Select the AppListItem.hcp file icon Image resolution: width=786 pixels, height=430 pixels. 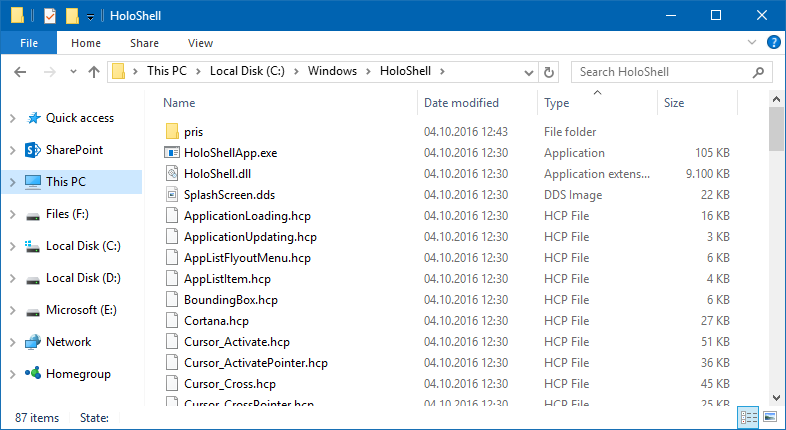pyautogui.click(x=172, y=279)
